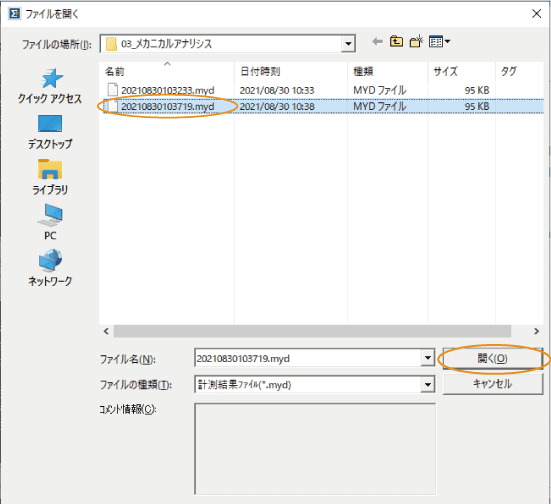Viewport: 551px width, 504px height.
Task: Go back using the left arrow icon
Action: (x=377, y=42)
